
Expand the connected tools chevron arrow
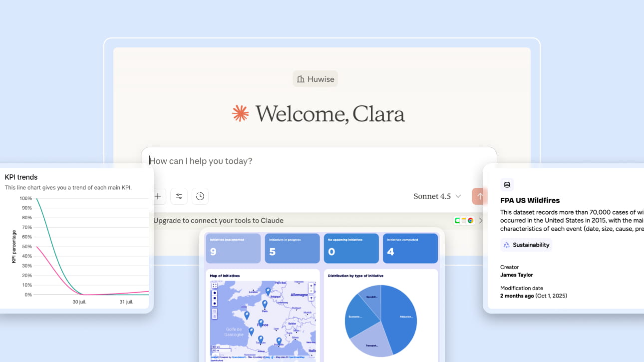(481, 221)
